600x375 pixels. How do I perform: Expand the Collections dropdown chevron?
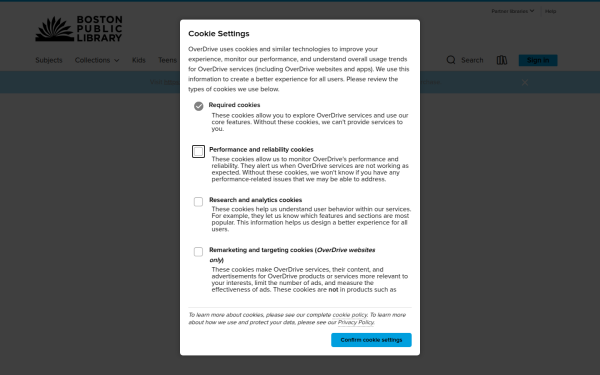(117, 60)
